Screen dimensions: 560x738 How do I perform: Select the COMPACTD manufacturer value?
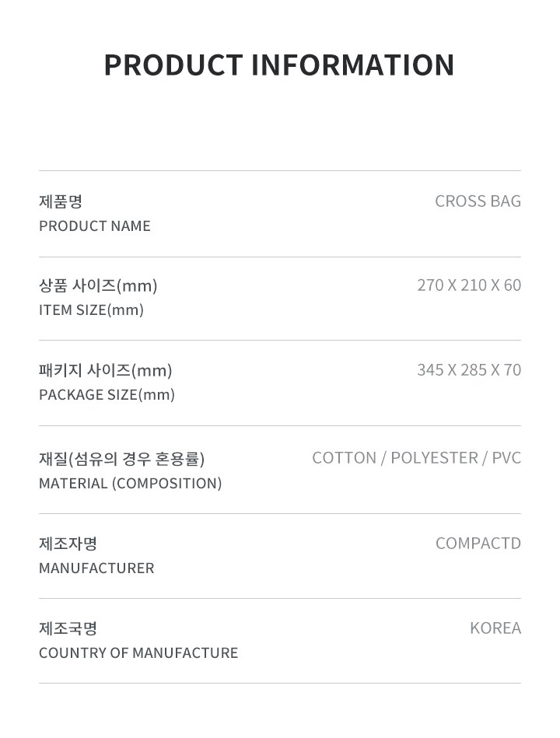coord(478,543)
